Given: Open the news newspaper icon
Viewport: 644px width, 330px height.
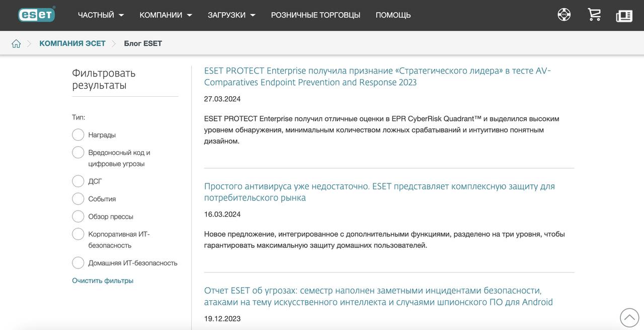Looking at the screenshot, I should pyautogui.click(x=624, y=16).
